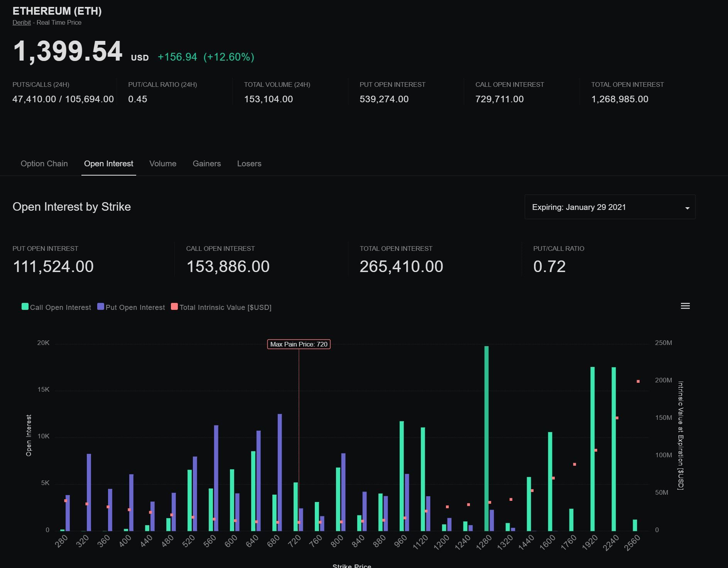
Task: Click the 111,524.00 put open interest figure
Action: tap(53, 266)
